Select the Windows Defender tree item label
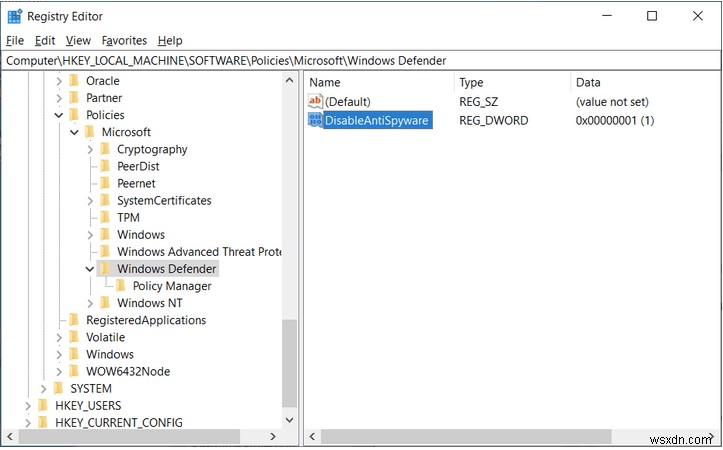This screenshot has width=723, height=450. 166,268
